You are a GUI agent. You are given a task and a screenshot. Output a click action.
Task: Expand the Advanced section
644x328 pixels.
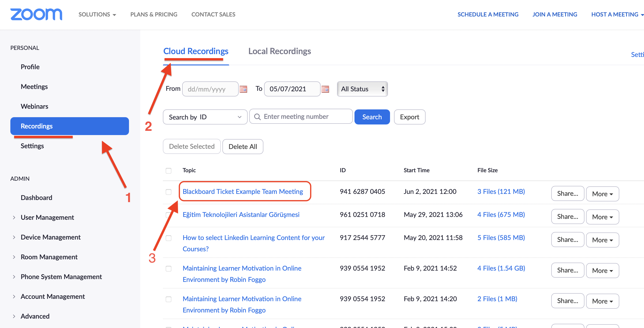pyautogui.click(x=14, y=316)
